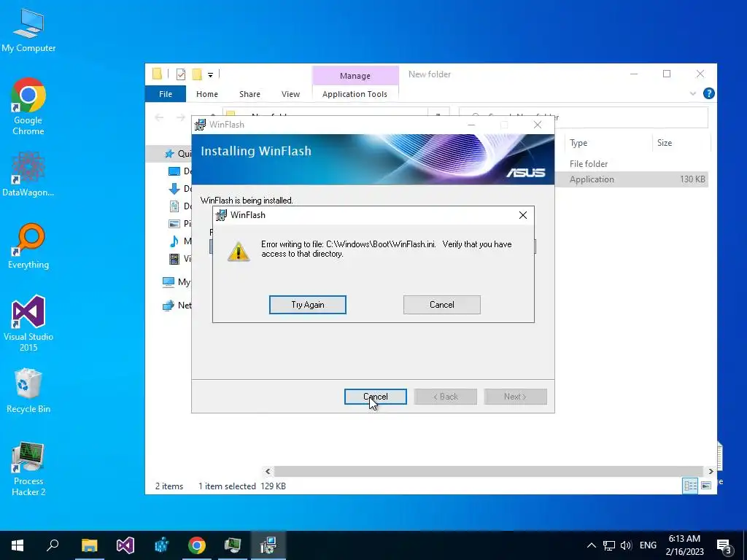Open network status tray icon
747x560 pixels.
(609, 545)
